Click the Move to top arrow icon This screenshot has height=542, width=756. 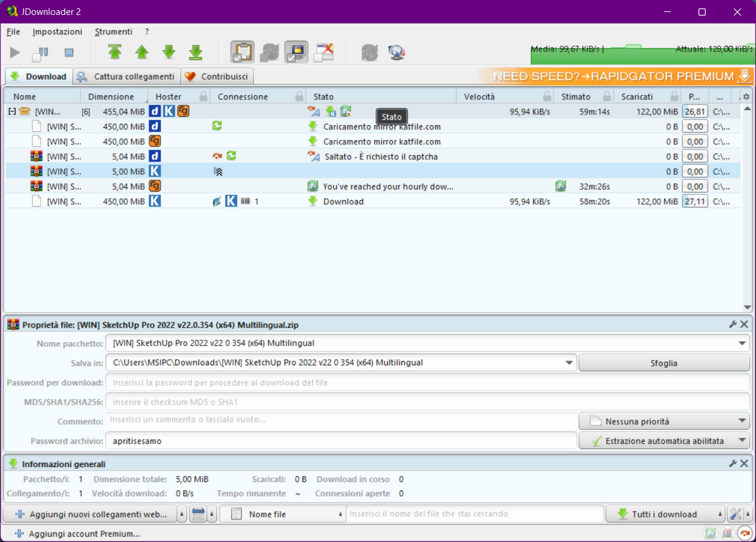click(x=115, y=53)
